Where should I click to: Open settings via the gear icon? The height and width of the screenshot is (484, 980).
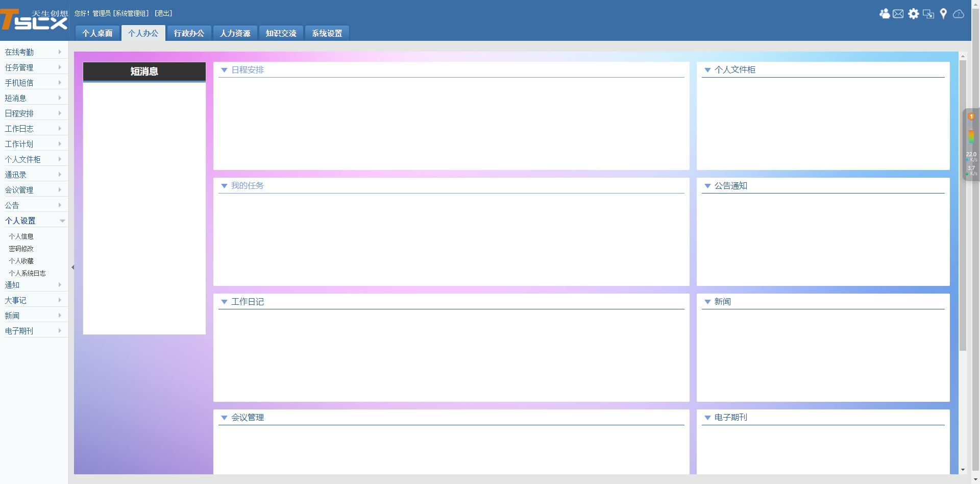point(913,14)
